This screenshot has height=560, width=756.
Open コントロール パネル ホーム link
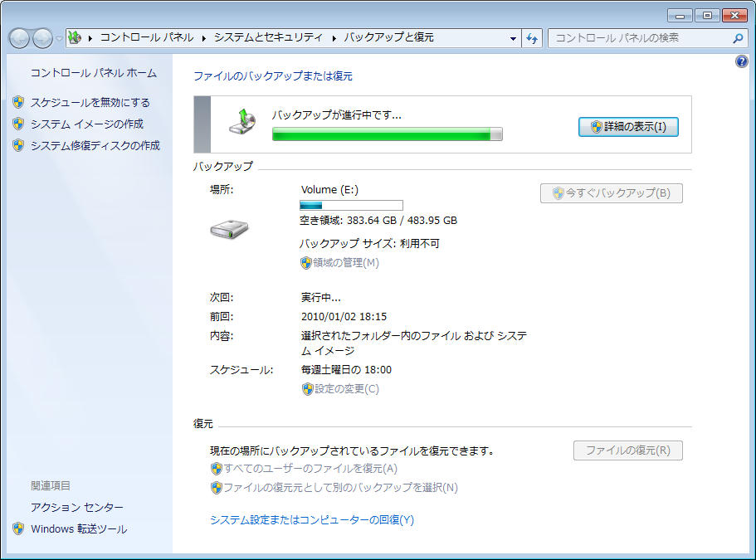click(94, 73)
